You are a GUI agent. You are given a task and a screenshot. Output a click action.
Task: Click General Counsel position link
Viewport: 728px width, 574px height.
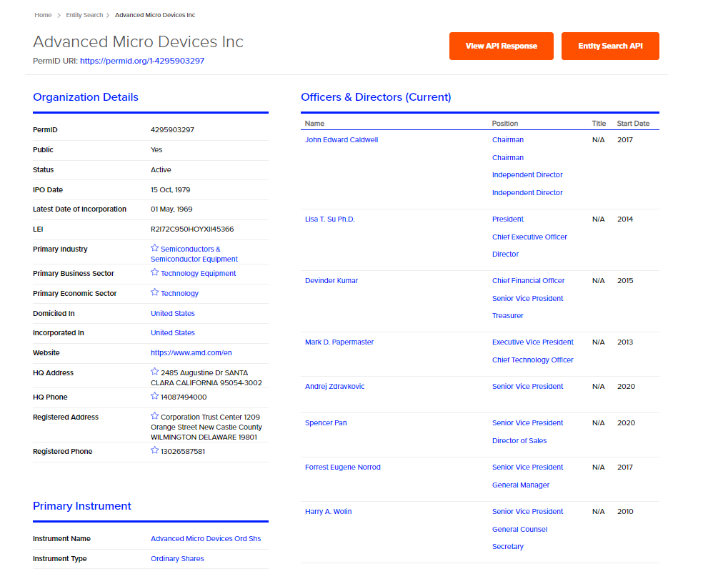pos(520,530)
